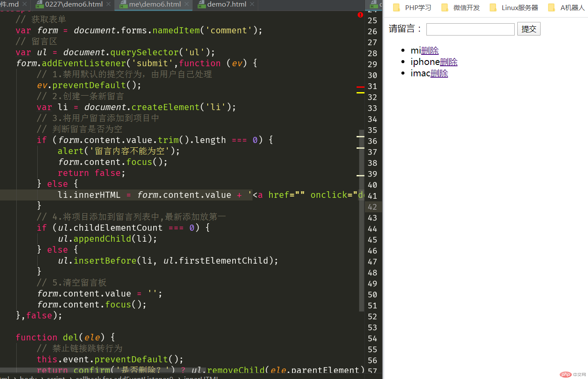Click the 'iphone' list item text
Screen dimensions: 588x379
425,62
